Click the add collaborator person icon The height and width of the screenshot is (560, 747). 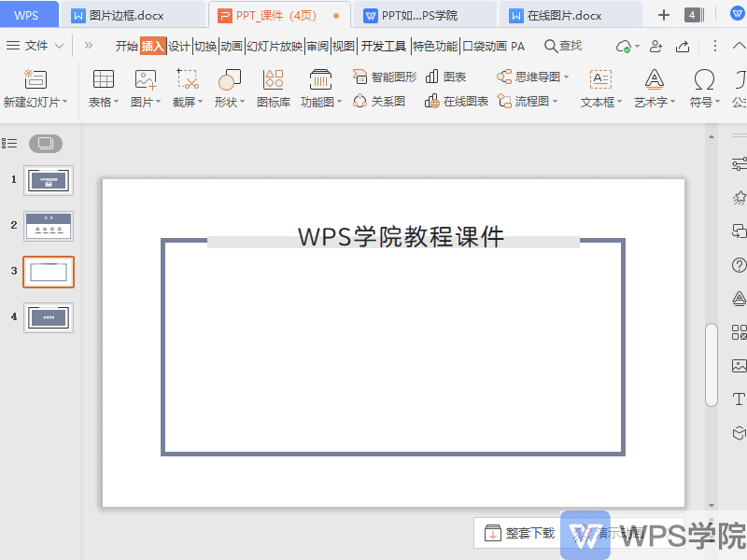click(x=656, y=46)
